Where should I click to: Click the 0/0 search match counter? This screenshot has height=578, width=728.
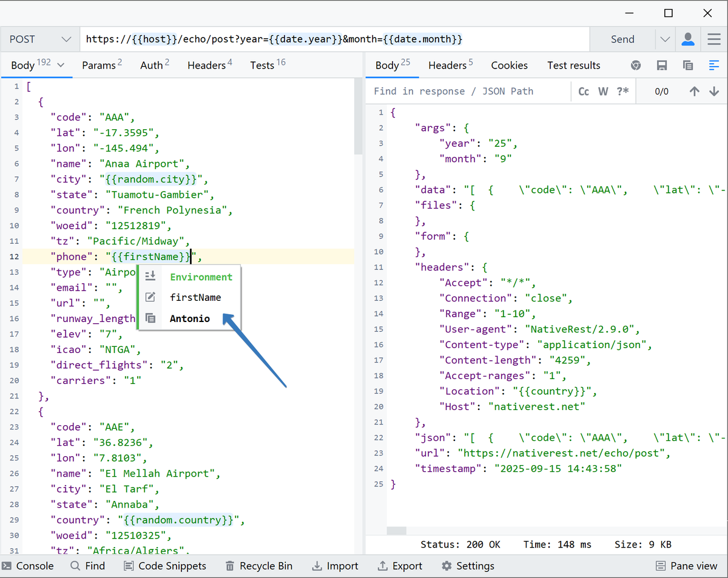[661, 92]
